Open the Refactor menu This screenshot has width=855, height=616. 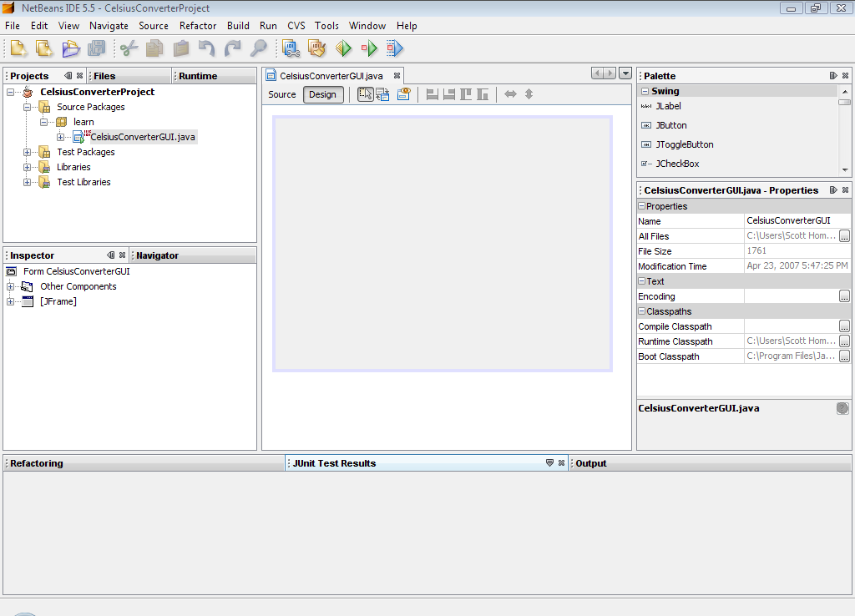(198, 25)
